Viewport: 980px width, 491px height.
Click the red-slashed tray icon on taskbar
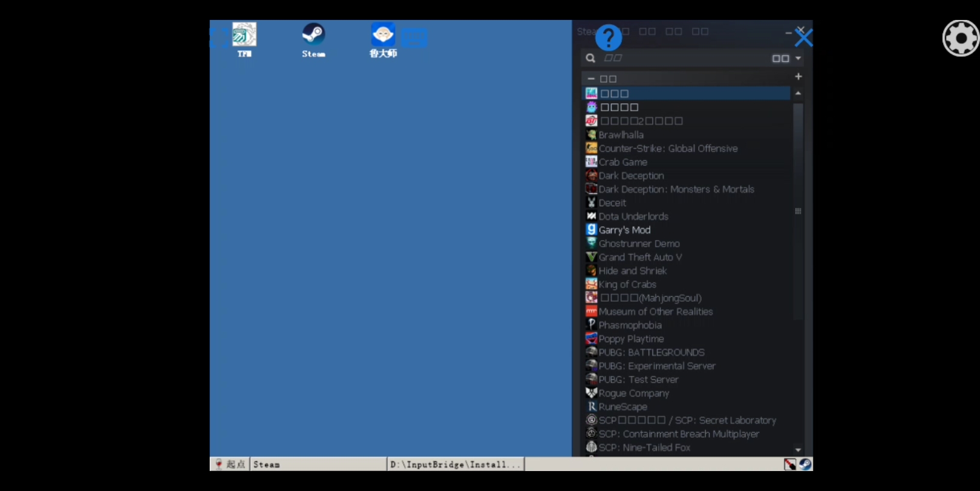[790, 464]
